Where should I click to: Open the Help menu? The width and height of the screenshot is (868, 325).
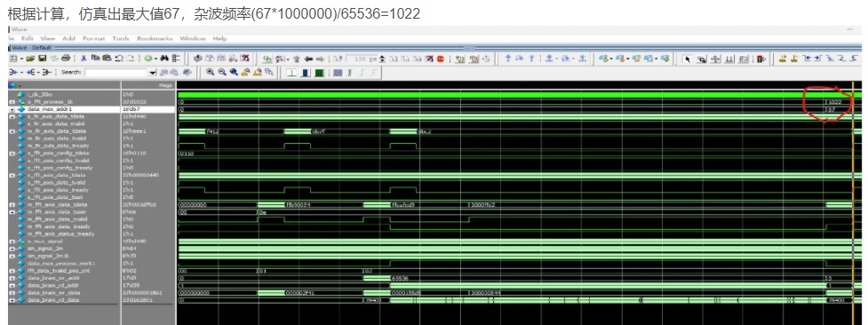(x=219, y=38)
